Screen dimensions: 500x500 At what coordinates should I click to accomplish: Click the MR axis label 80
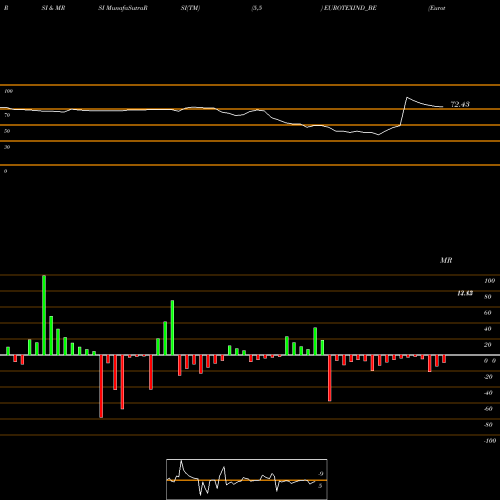[x=488, y=297]
